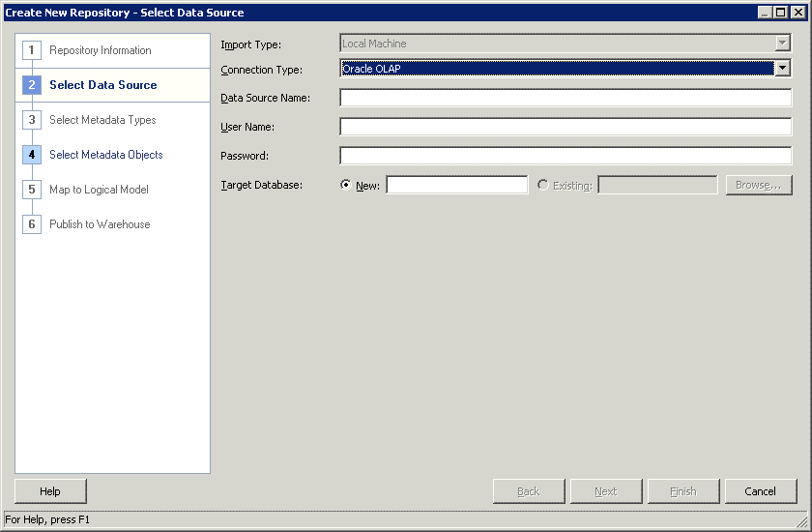
Task: Click the Data Source Name input field
Action: pyautogui.click(x=565, y=98)
